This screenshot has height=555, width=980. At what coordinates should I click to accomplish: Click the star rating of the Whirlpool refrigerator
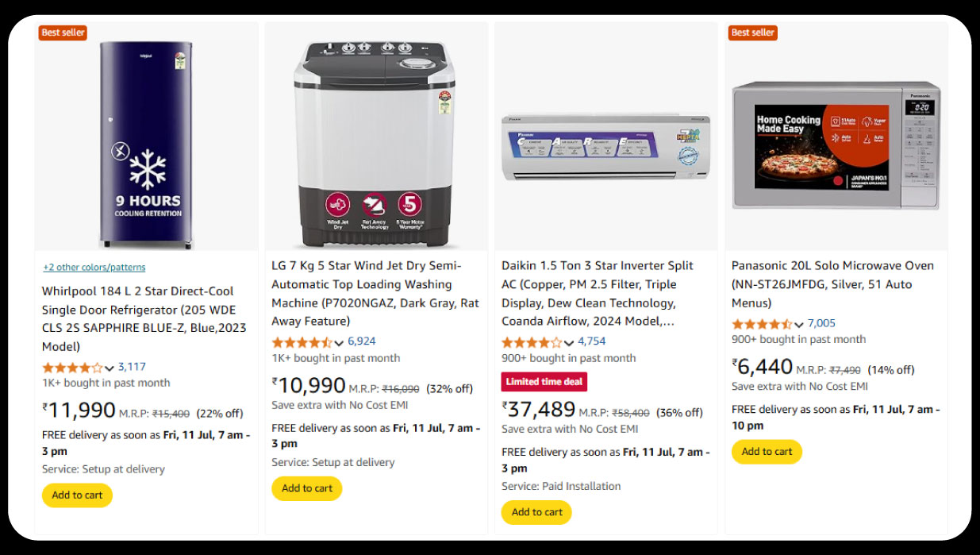(72, 368)
